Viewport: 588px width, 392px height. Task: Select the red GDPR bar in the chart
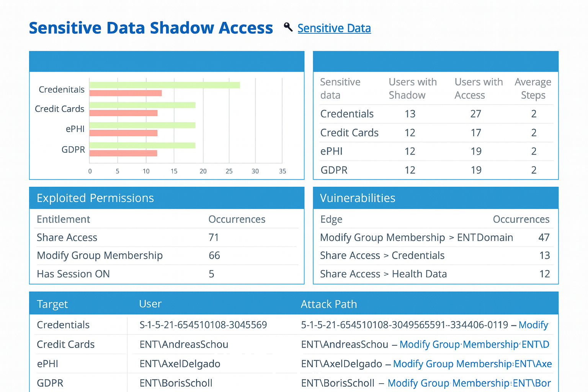[123, 153]
